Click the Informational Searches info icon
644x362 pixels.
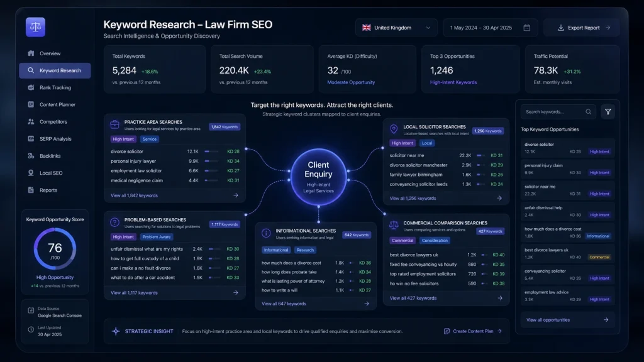266,234
